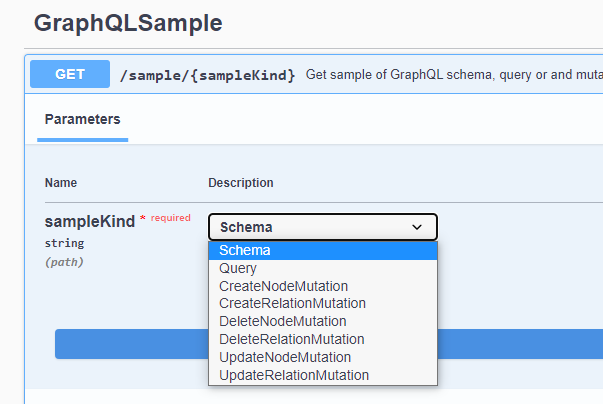Switch to the Parameters tab

coord(83,119)
